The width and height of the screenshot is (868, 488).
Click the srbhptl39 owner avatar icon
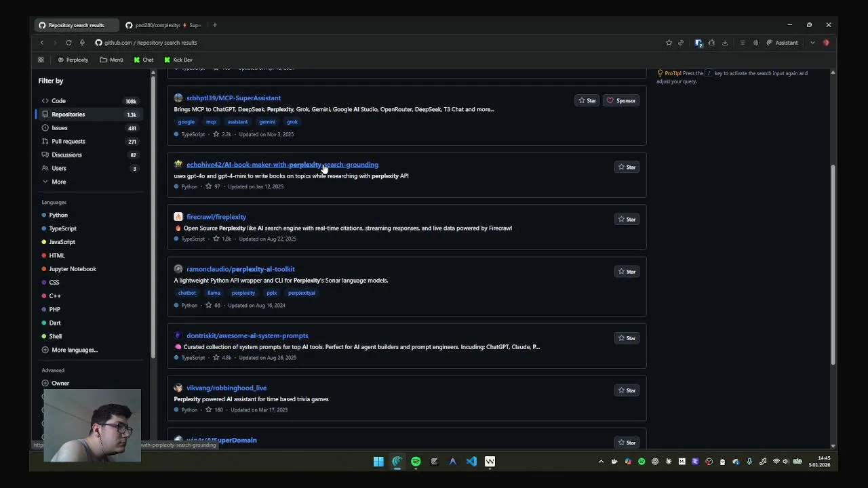coord(178,98)
